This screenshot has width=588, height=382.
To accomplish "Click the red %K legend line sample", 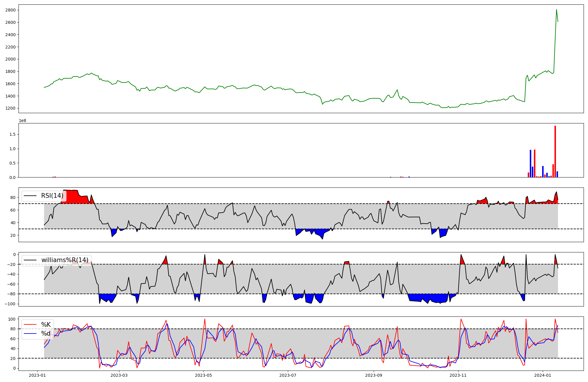I will point(30,325).
